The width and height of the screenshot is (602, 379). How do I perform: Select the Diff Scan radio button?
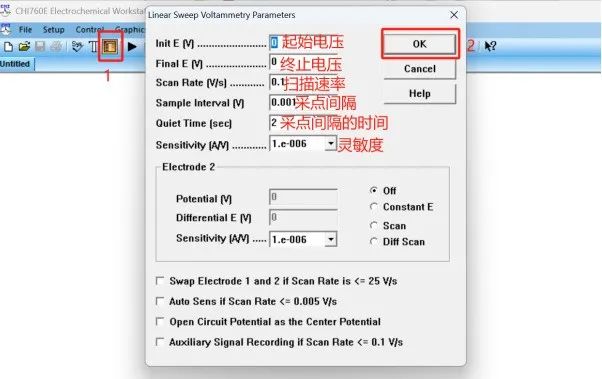[x=374, y=242]
